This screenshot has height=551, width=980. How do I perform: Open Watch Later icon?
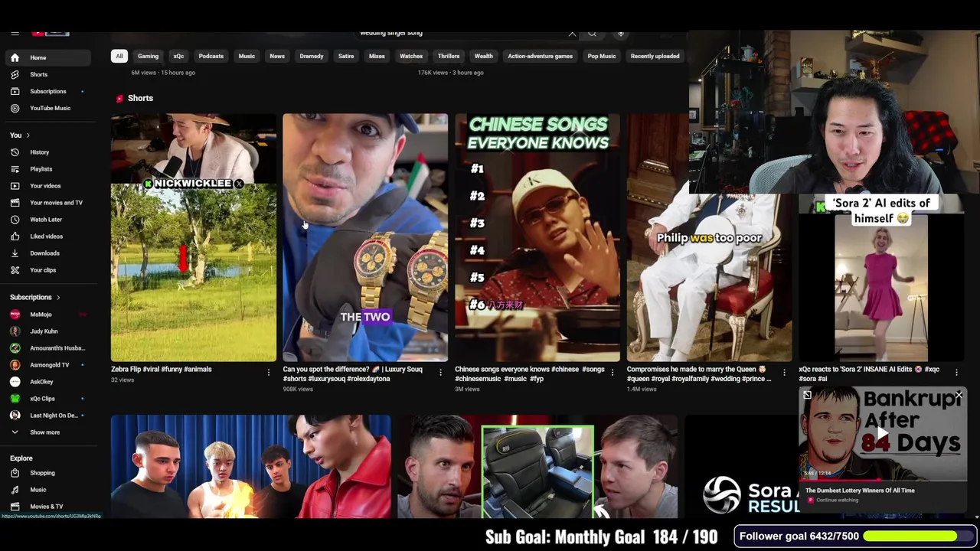coord(15,220)
